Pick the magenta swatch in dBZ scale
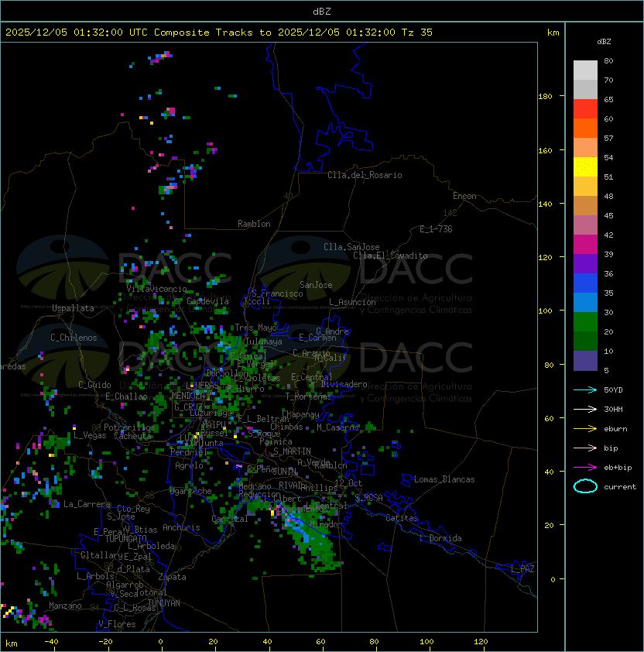Image resolution: width=644 pixels, height=652 pixels. (585, 245)
